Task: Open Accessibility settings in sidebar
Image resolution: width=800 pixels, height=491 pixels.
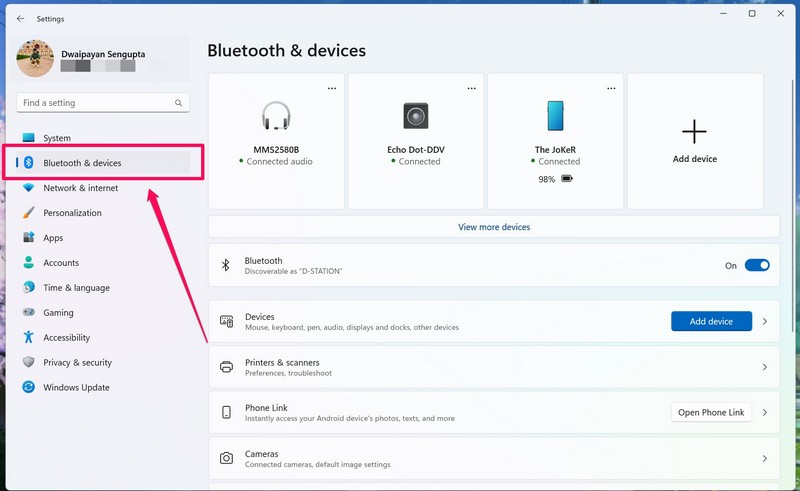Action: click(66, 338)
